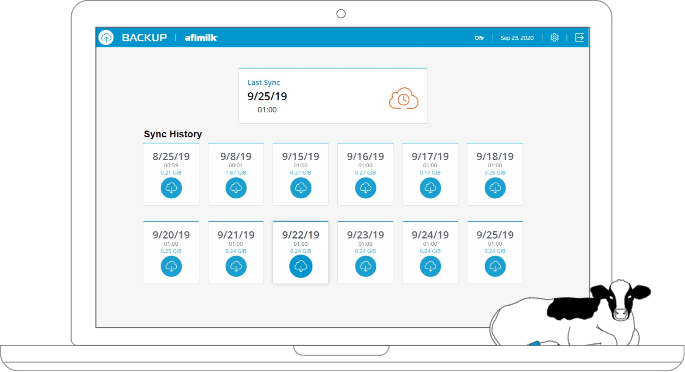Download the 9/24/19 backup from Sync History
685x372 pixels.
[430, 266]
